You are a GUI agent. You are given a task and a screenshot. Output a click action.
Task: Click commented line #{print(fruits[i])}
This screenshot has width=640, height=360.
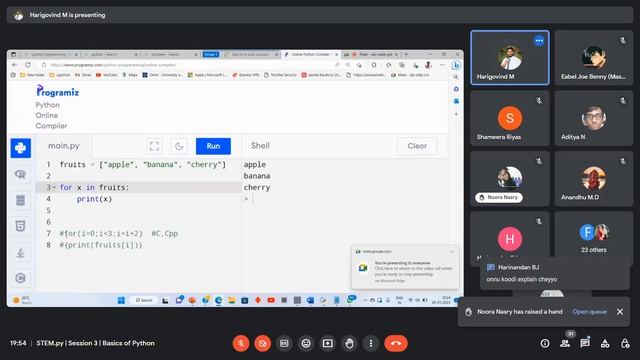101,245
